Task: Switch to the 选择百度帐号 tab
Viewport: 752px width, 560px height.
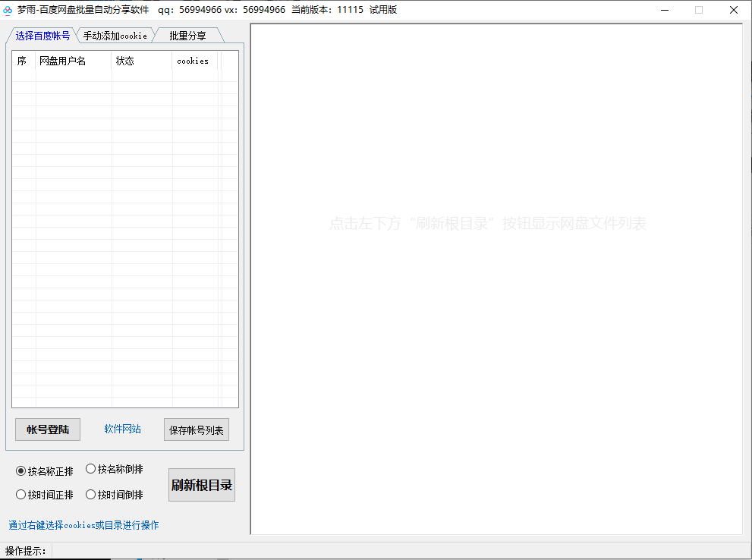Action: [42, 36]
